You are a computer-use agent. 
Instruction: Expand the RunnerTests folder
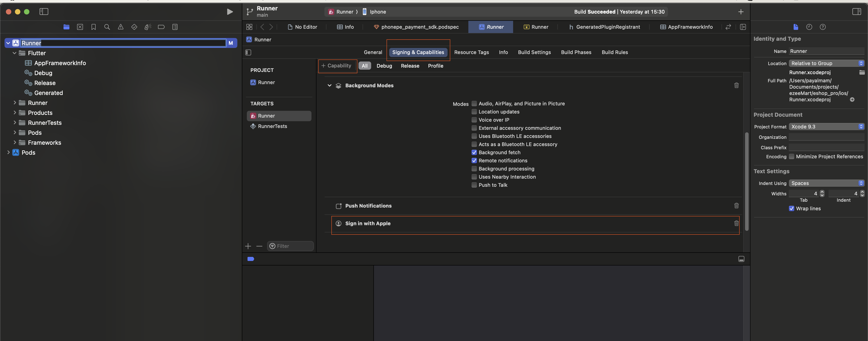coord(14,123)
